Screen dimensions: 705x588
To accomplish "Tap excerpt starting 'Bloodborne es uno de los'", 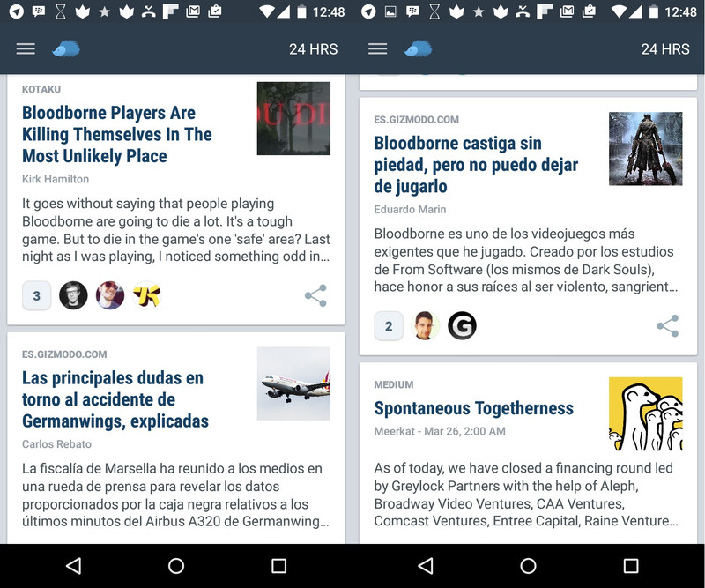I will click(x=526, y=260).
